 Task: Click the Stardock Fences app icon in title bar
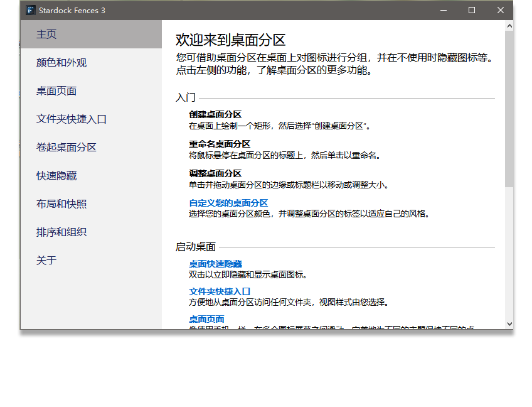coord(30,10)
